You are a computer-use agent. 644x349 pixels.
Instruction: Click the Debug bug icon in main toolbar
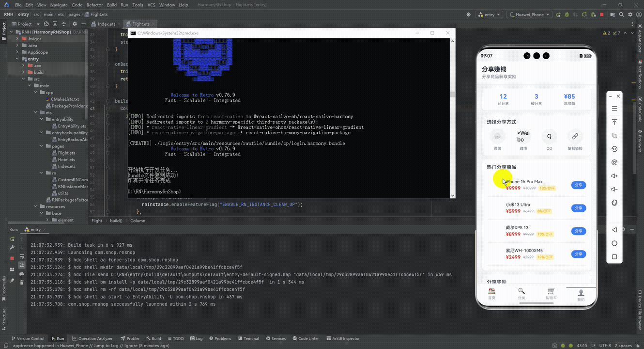567,15
